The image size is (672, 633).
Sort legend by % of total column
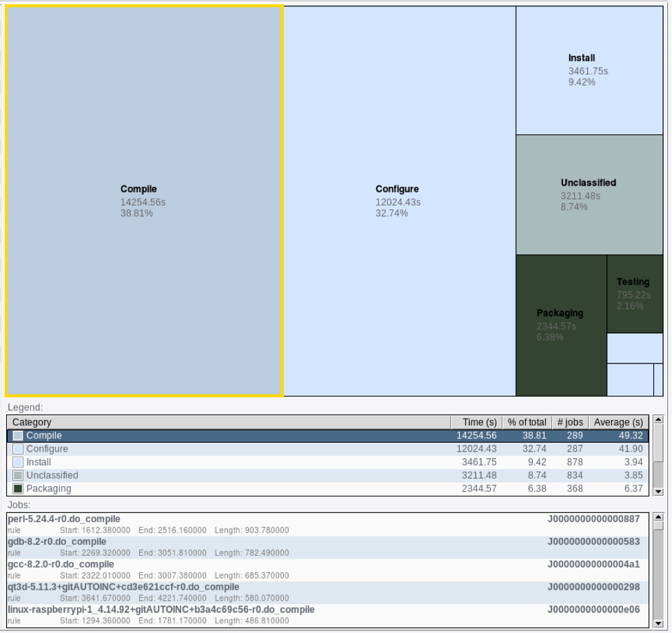pyautogui.click(x=527, y=423)
